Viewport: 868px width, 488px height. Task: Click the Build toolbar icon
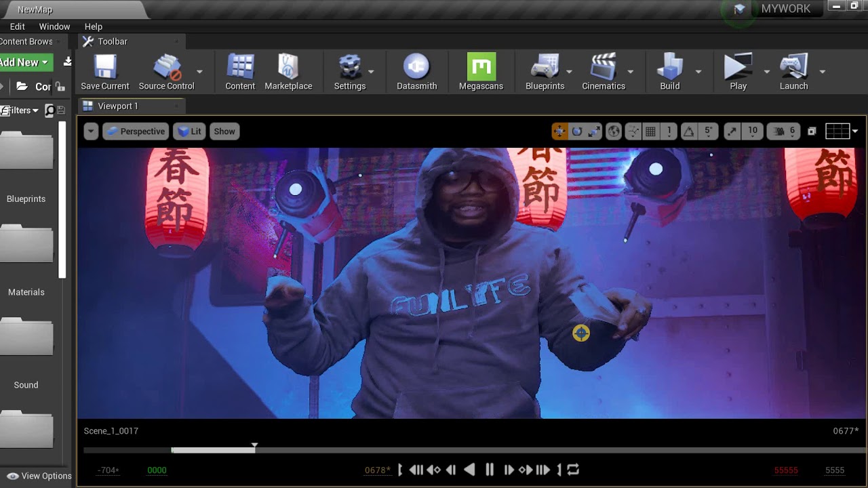669,66
